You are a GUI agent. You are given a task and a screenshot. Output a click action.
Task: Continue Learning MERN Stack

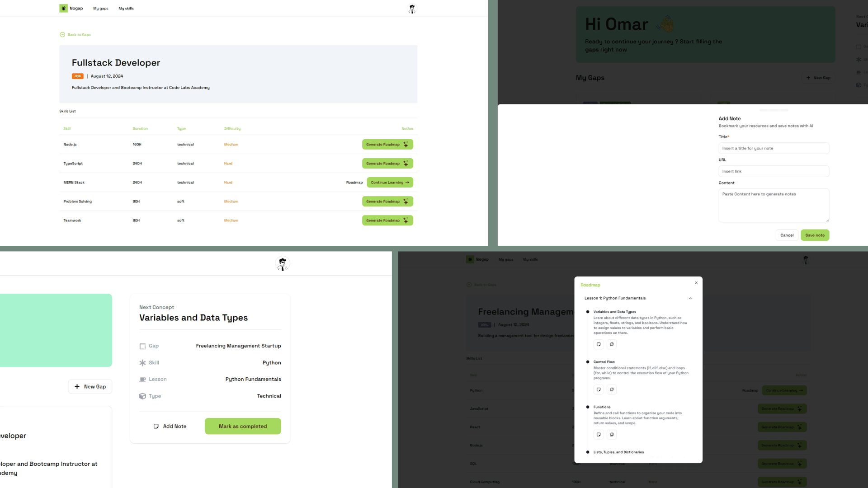pos(390,183)
